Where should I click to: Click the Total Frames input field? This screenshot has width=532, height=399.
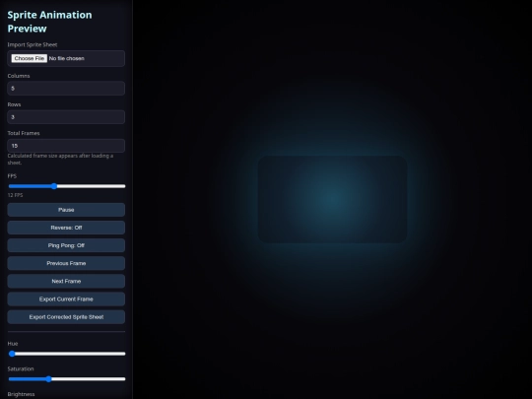point(66,146)
